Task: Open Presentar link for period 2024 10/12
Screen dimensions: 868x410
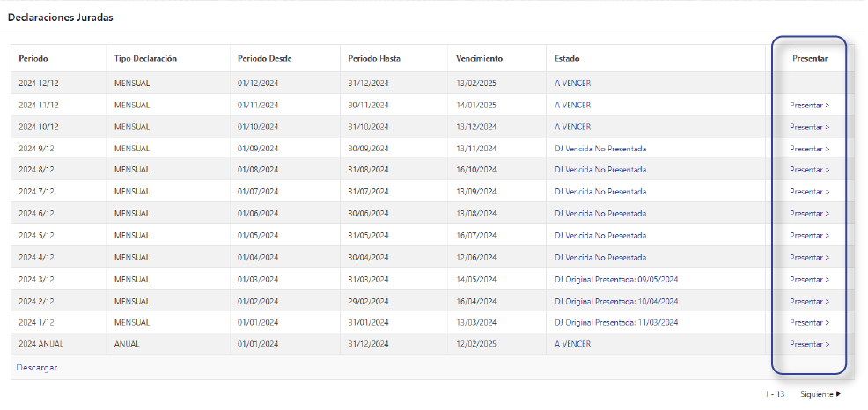Action: (x=809, y=127)
